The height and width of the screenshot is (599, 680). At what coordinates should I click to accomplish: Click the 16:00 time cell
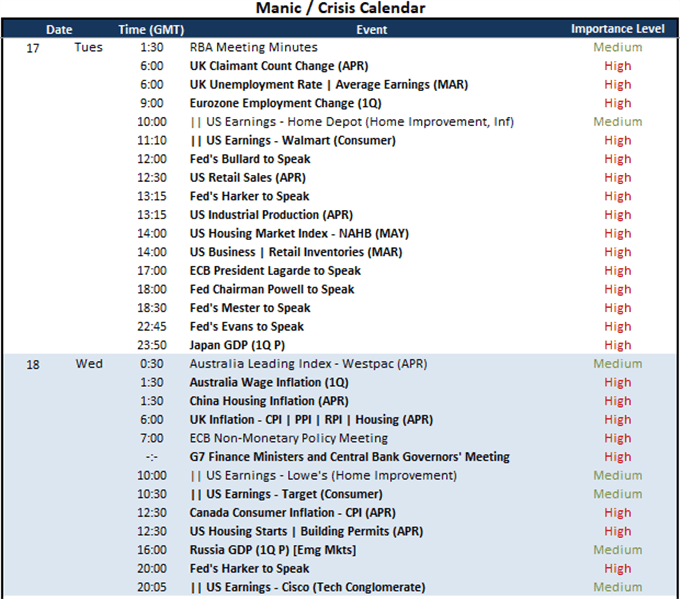[152, 550]
